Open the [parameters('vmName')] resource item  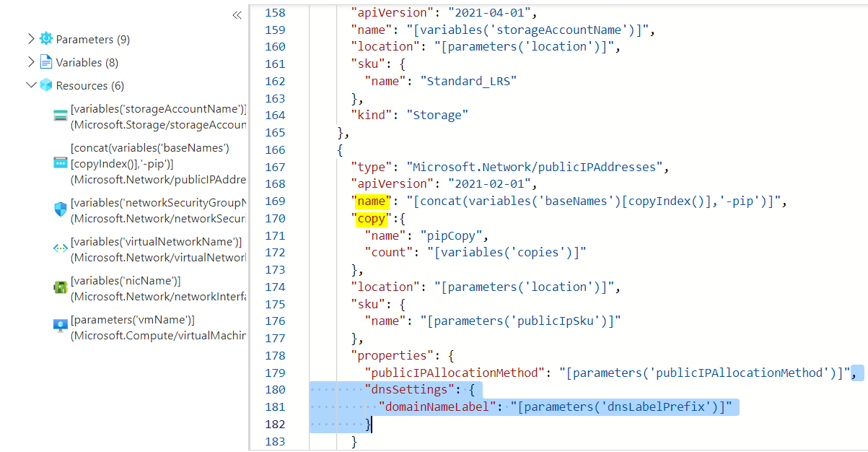[x=133, y=319]
